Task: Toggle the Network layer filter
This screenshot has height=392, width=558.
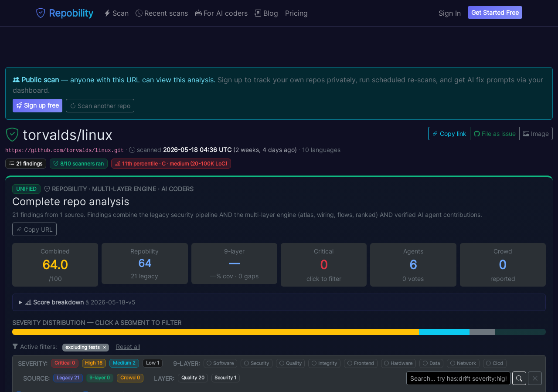Action: [x=463, y=363]
